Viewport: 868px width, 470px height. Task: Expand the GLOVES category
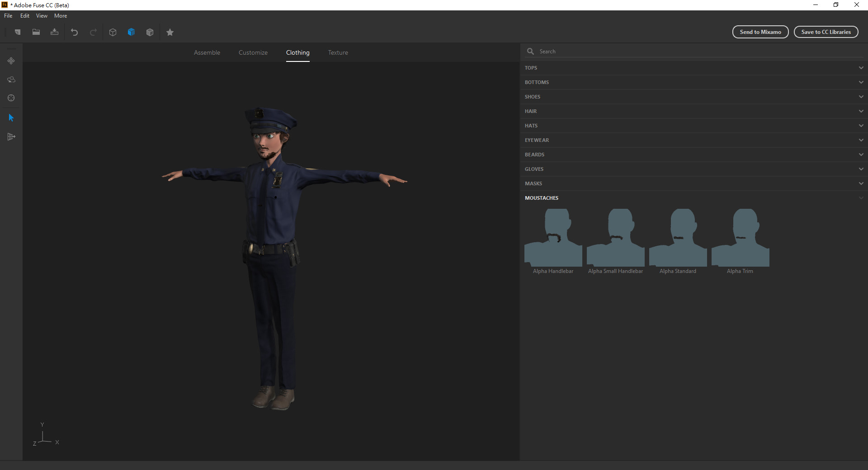pyautogui.click(x=694, y=169)
